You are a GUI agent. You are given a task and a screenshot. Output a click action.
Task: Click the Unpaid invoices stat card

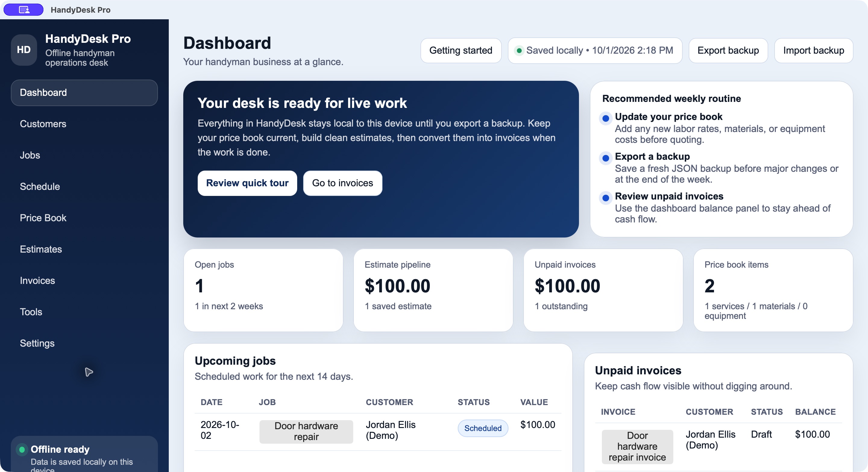(603, 290)
